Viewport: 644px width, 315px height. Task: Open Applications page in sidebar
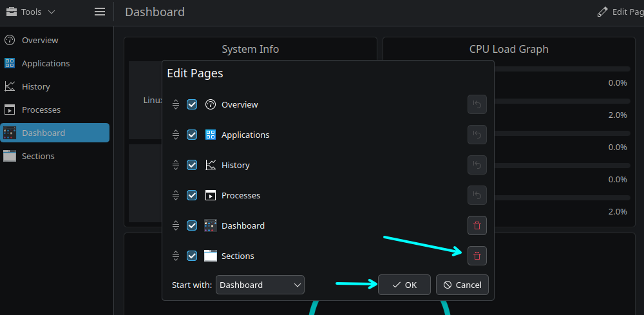tap(55, 63)
